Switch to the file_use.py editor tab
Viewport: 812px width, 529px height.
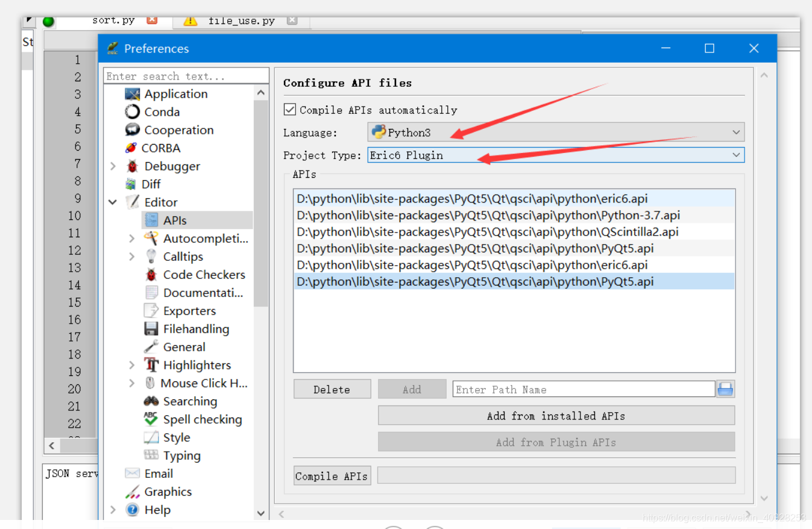pyautogui.click(x=242, y=20)
